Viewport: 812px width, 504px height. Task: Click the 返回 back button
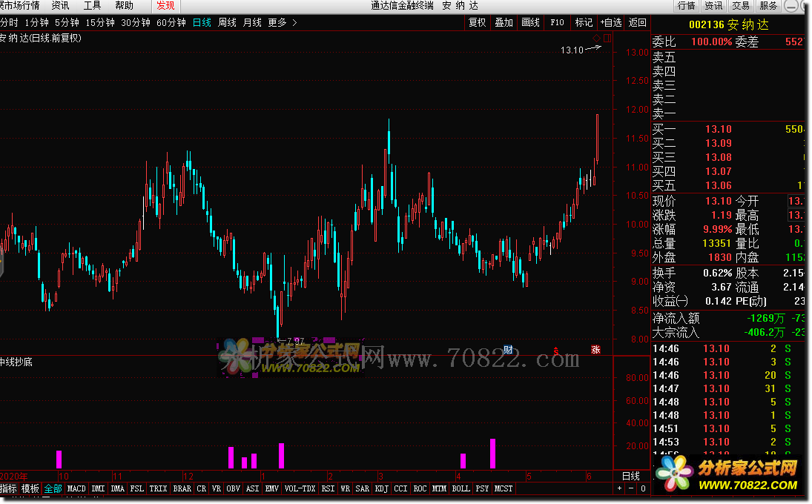click(x=638, y=23)
